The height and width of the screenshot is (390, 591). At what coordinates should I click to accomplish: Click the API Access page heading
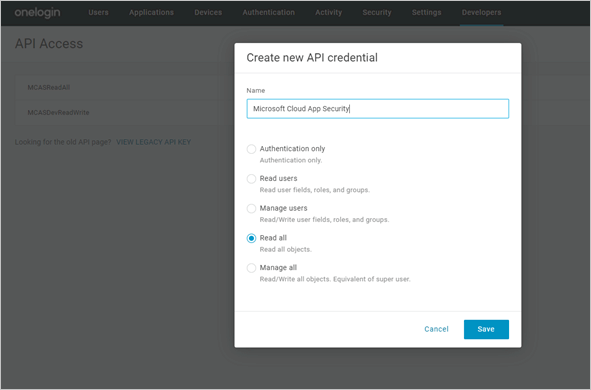coord(49,44)
